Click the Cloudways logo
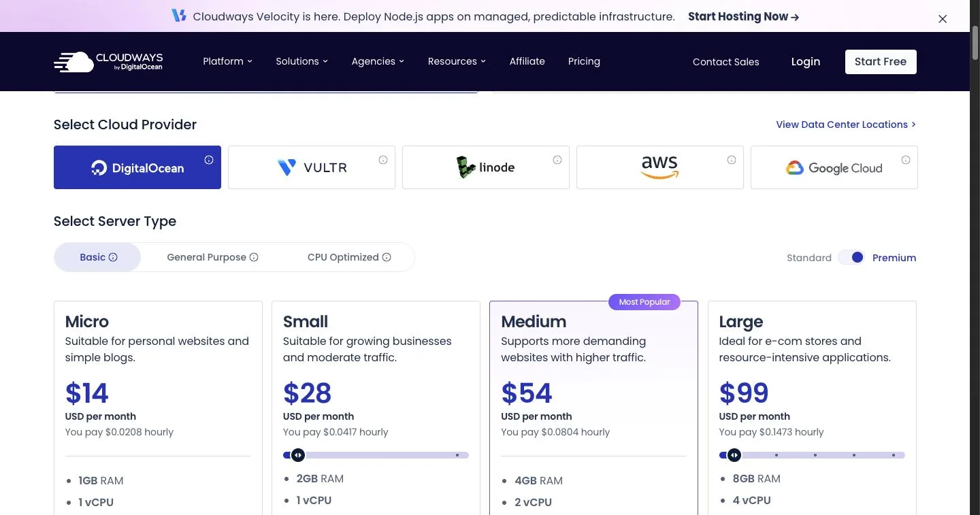The height and width of the screenshot is (515, 980). (108, 61)
